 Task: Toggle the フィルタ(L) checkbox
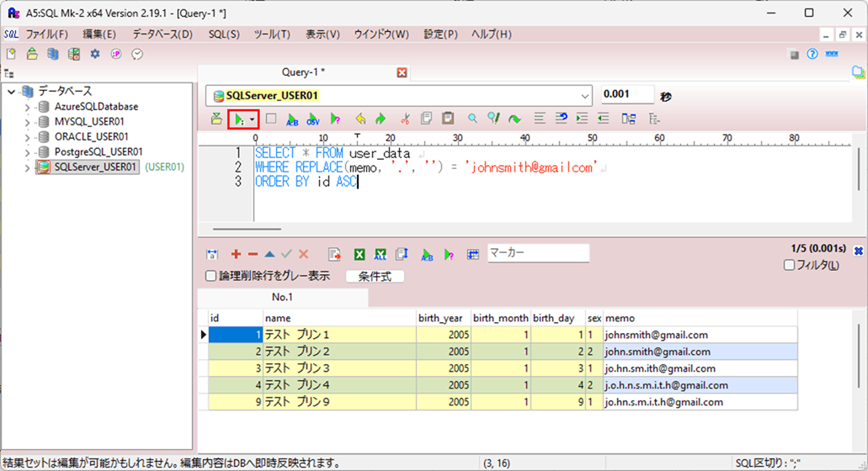(x=789, y=265)
